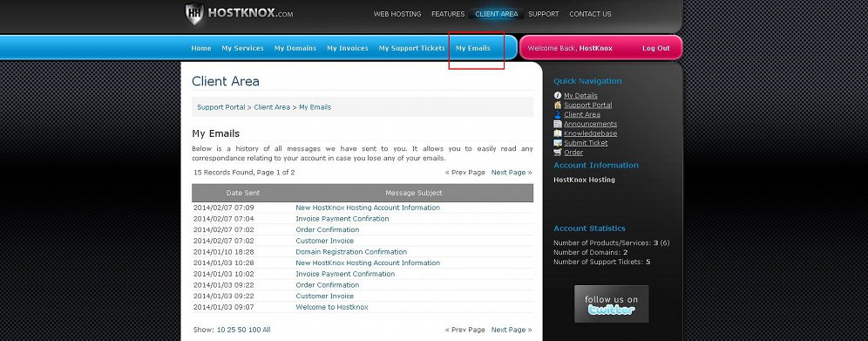Click the Order cart icon
The width and height of the screenshot is (868, 341).
click(558, 153)
